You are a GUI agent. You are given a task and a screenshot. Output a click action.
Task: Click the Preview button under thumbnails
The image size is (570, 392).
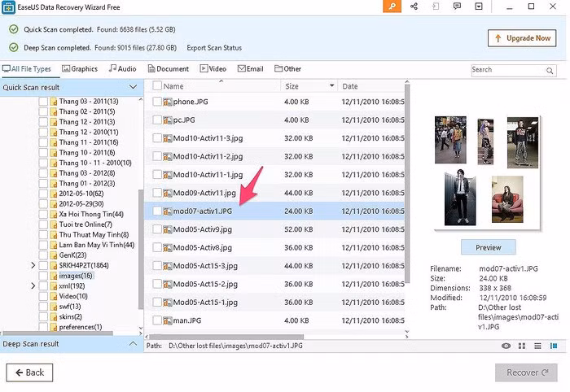point(489,247)
